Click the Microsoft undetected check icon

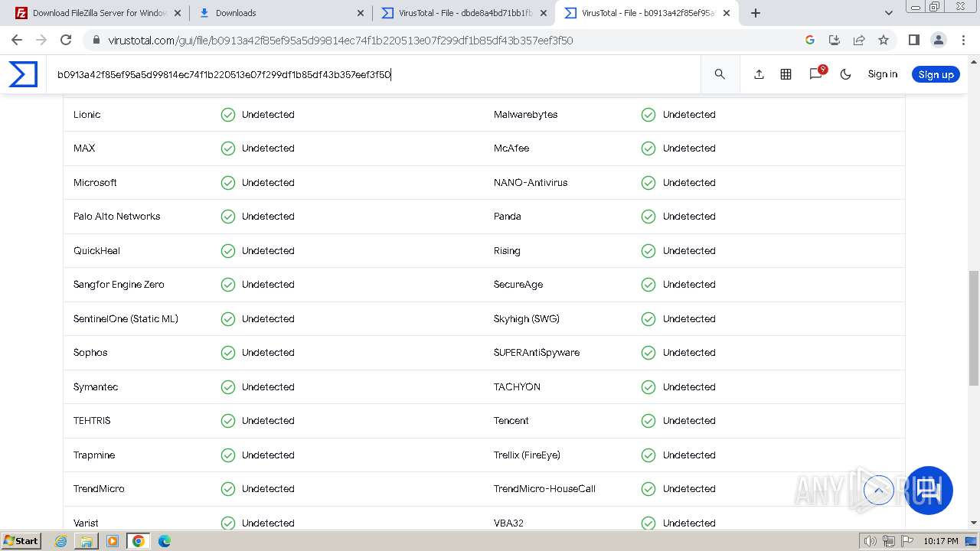228,183
